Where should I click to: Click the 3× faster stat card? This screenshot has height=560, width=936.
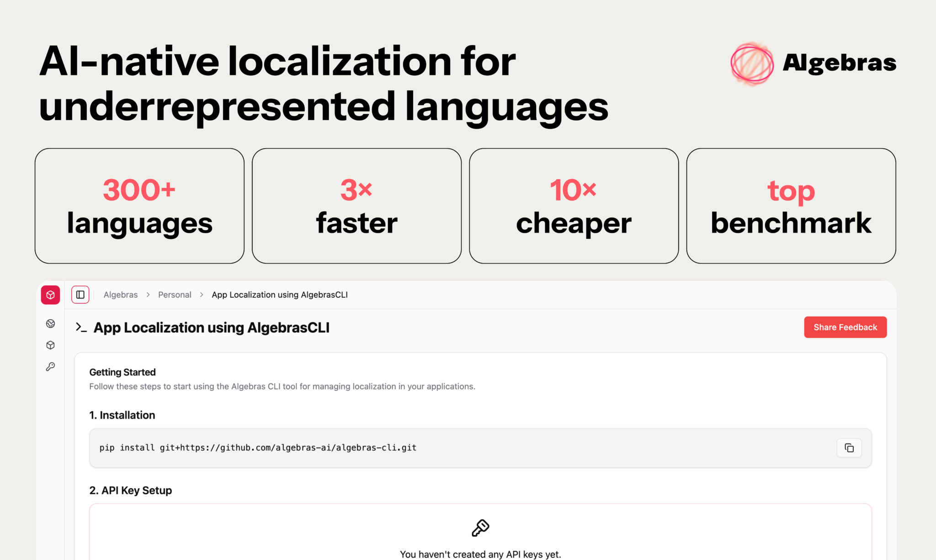(356, 206)
